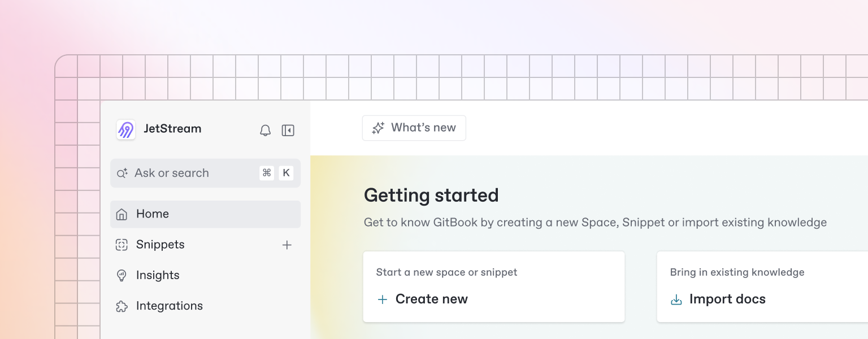Click Import docs card
This screenshot has height=339, width=868.
761,287
